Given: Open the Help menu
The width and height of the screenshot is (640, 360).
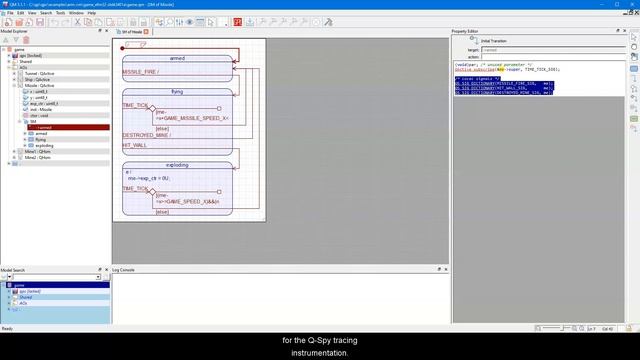Looking at the screenshot, I should coord(91,13).
